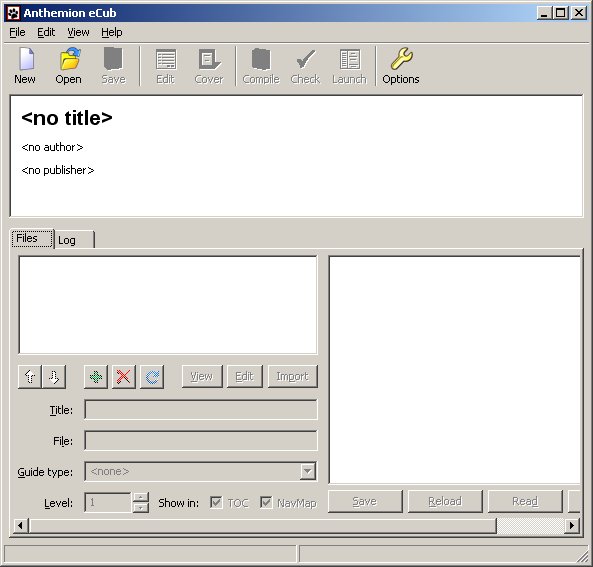The width and height of the screenshot is (593, 567).
Task: Open the File menu
Action: point(17,33)
